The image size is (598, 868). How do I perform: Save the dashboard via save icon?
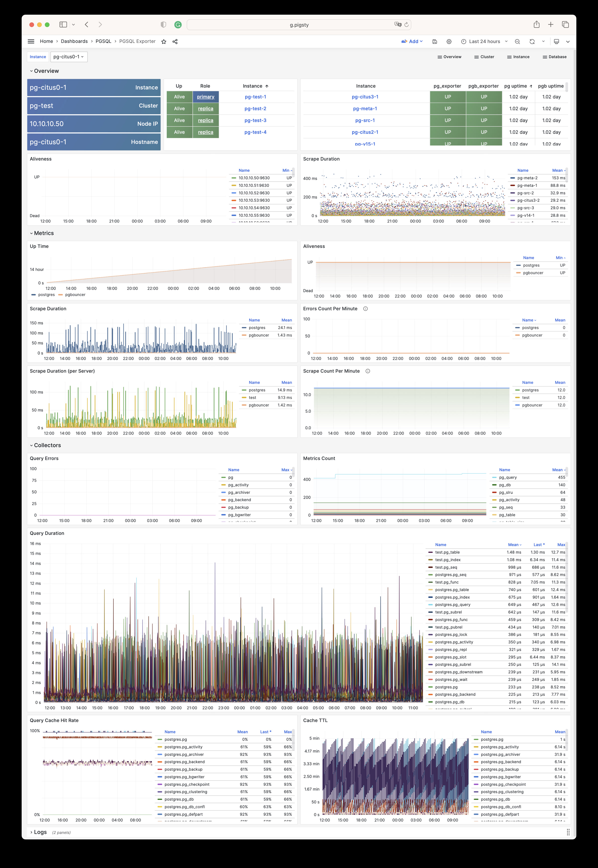(435, 41)
